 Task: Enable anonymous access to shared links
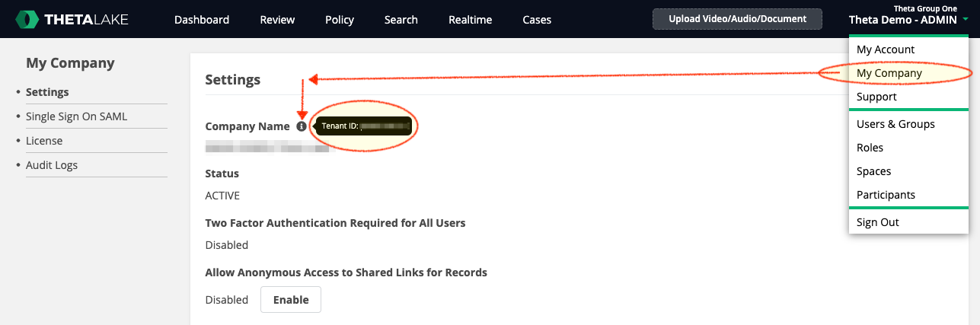(x=291, y=300)
